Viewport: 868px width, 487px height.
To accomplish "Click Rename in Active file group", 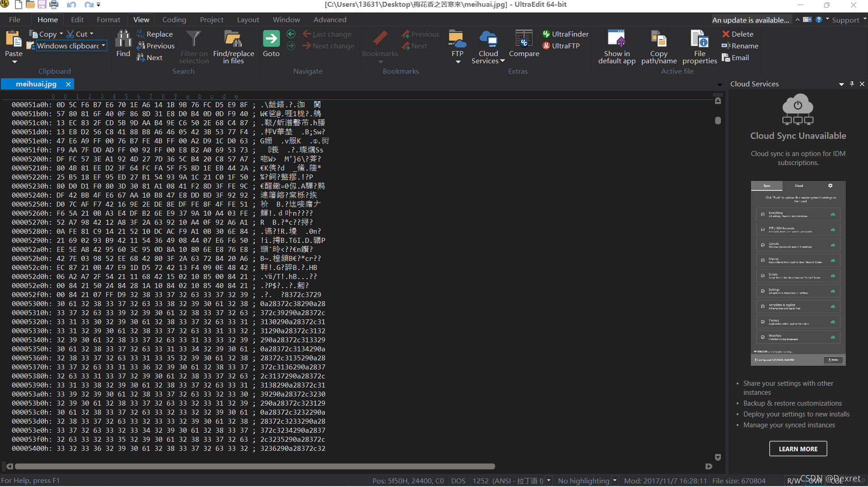I will click(x=740, y=46).
